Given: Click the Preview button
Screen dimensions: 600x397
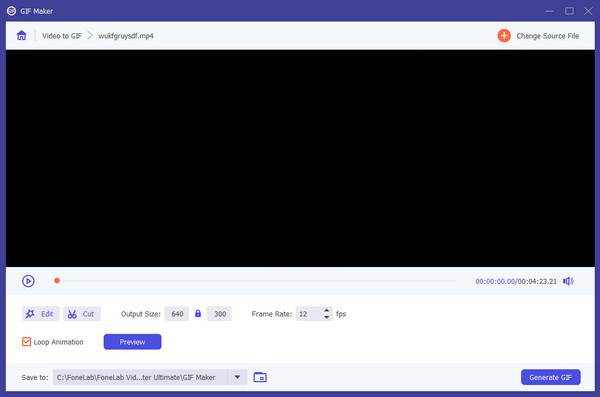Looking at the screenshot, I should click(132, 342).
